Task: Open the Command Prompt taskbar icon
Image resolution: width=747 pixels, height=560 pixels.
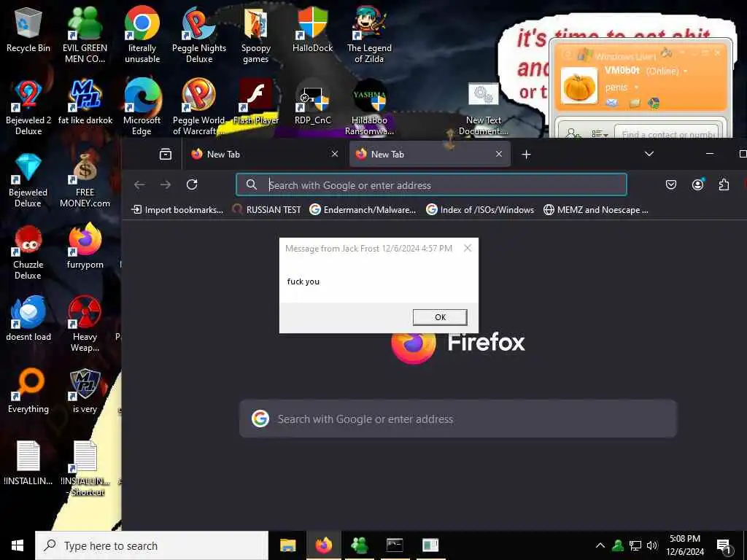Action: pos(395,545)
